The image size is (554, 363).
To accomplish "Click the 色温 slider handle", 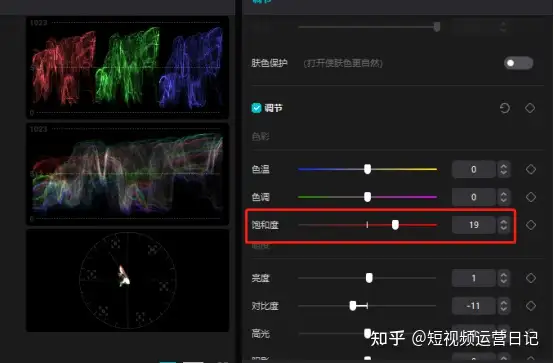I will pyautogui.click(x=367, y=169).
